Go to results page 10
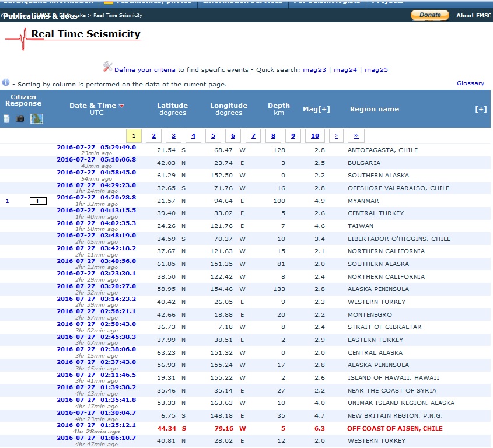This screenshot has width=493, height=448. click(315, 136)
